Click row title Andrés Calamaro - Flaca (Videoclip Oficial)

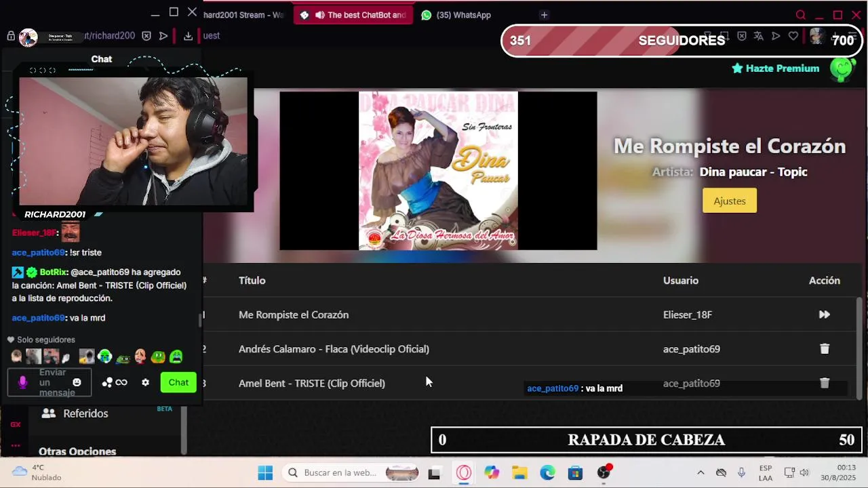click(x=334, y=349)
